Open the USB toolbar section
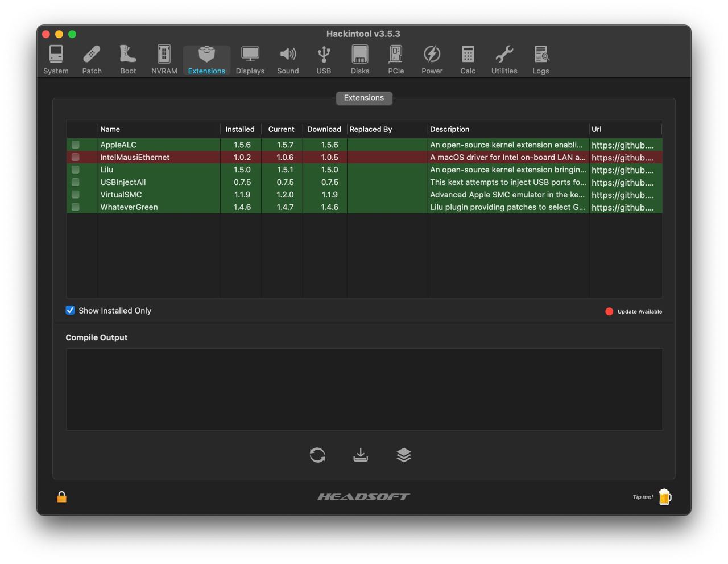Image resolution: width=728 pixels, height=564 pixels. tap(324, 60)
